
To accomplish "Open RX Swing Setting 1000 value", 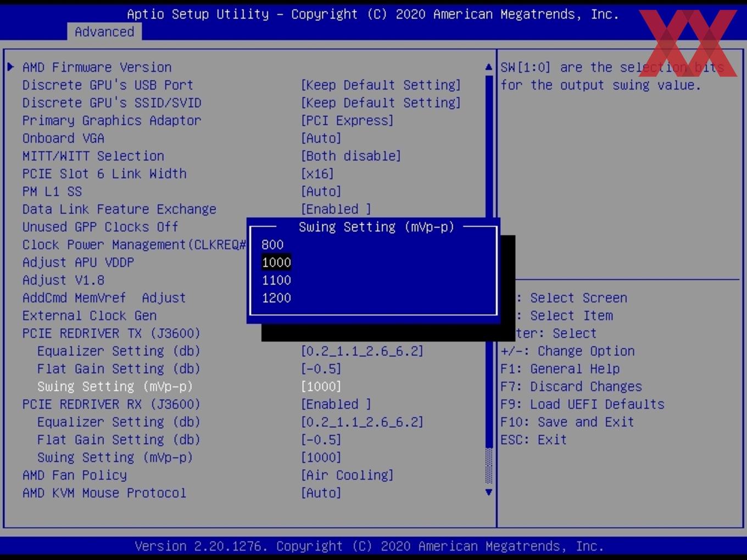I will pyautogui.click(x=321, y=457).
